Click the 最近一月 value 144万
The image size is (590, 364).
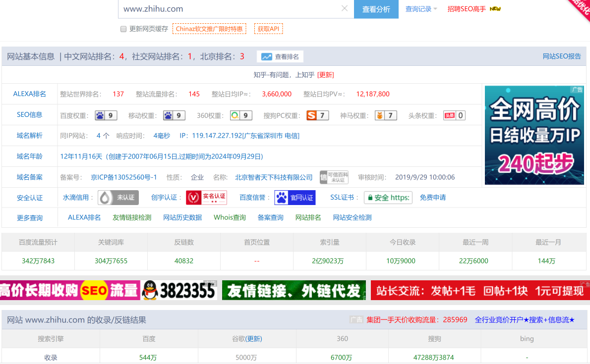(x=546, y=261)
